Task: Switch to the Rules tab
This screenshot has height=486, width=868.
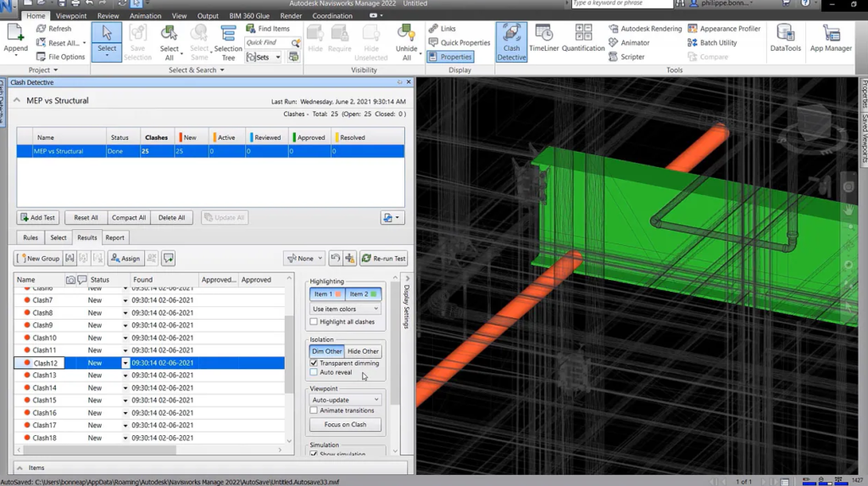Action: (x=31, y=237)
